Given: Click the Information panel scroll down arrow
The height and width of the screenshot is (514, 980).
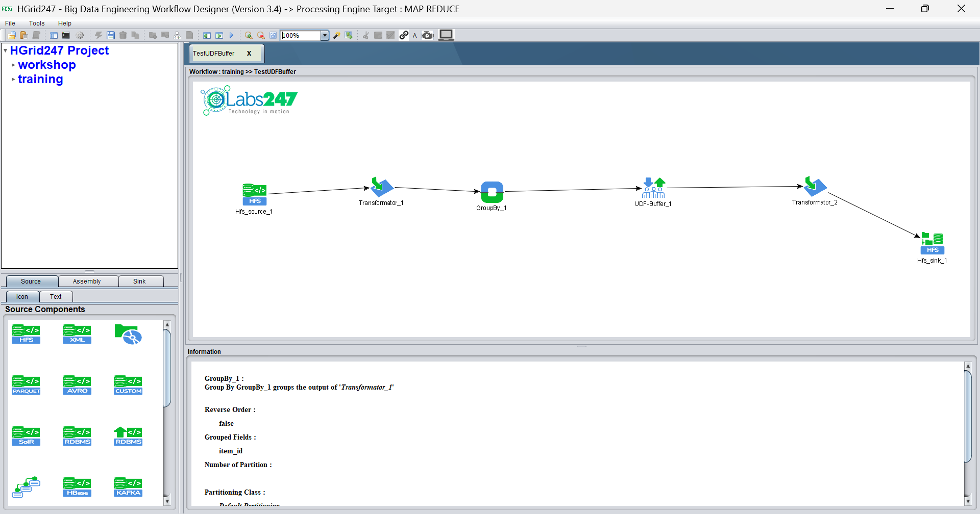Looking at the screenshot, I should point(968,501).
